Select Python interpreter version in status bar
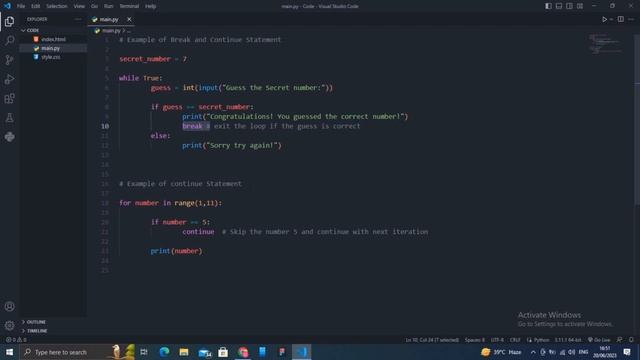640x360 pixels. (567, 340)
